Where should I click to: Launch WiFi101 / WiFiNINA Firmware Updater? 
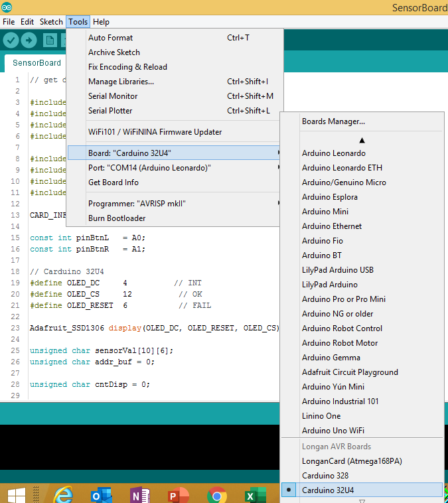click(173, 132)
